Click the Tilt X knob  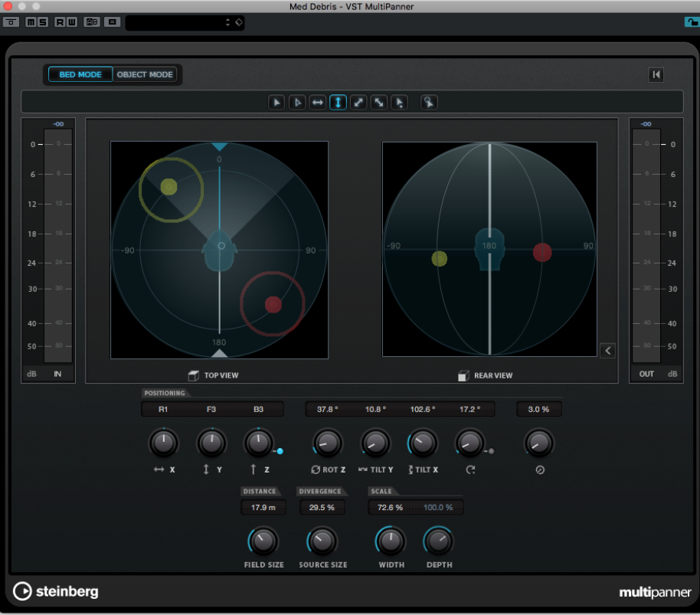click(422, 443)
